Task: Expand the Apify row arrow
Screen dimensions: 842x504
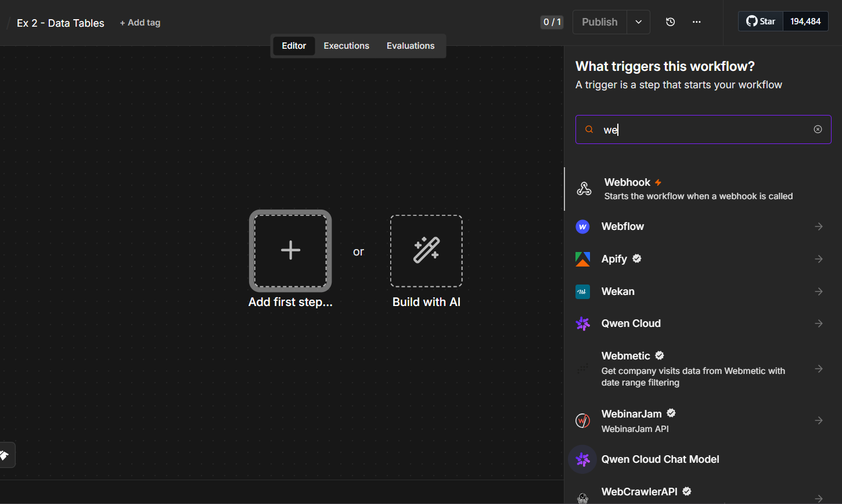Action: 819,259
